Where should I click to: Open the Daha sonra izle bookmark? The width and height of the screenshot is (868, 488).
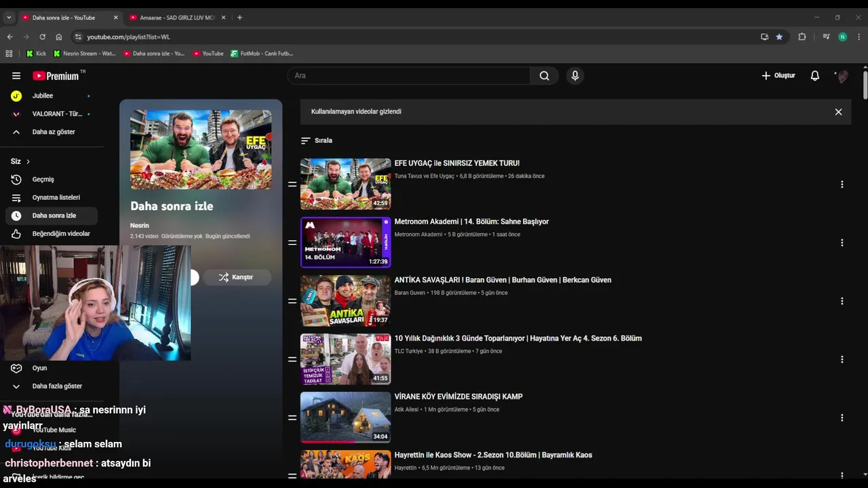pyautogui.click(x=154, y=54)
